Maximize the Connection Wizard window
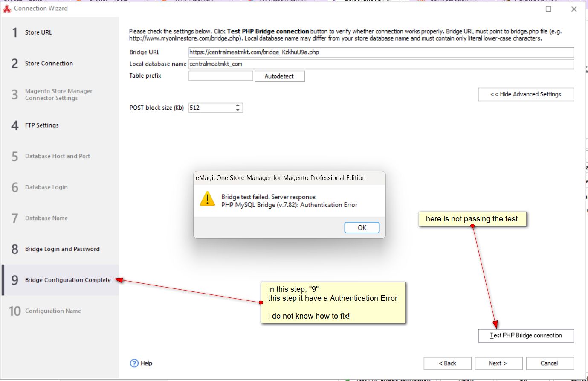Image resolution: width=588 pixels, height=381 pixels. click(549, 9)
